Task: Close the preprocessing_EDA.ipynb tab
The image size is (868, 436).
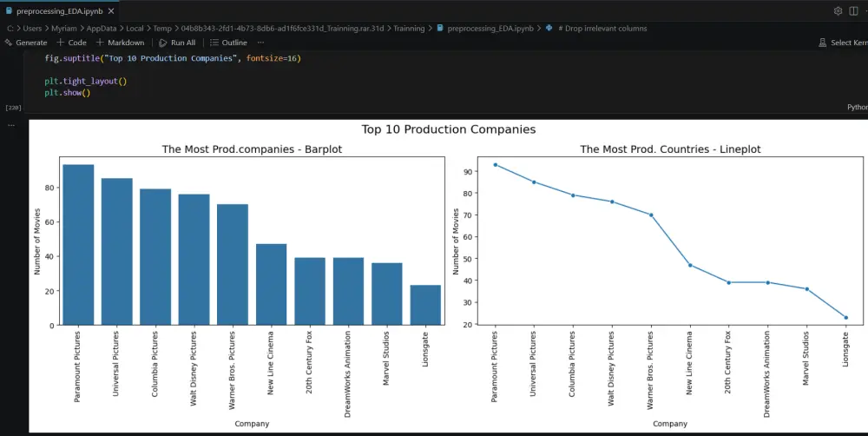Action: [111, 11]
